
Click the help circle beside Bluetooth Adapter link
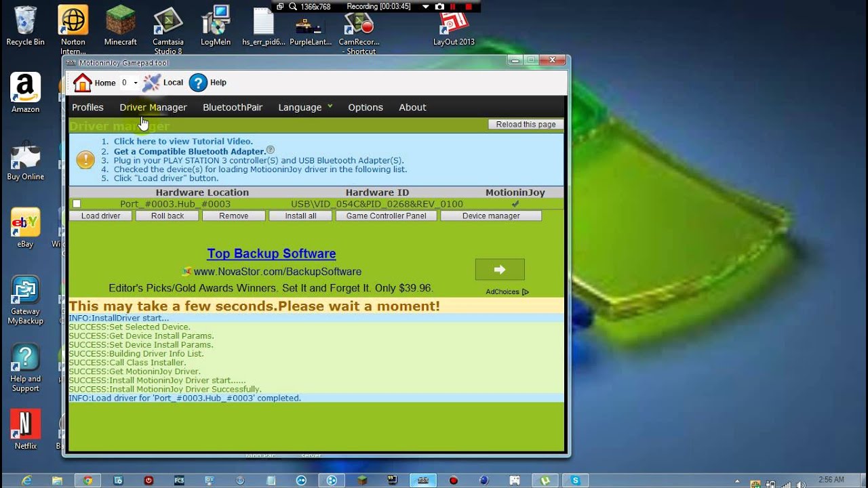click(271, 150)
